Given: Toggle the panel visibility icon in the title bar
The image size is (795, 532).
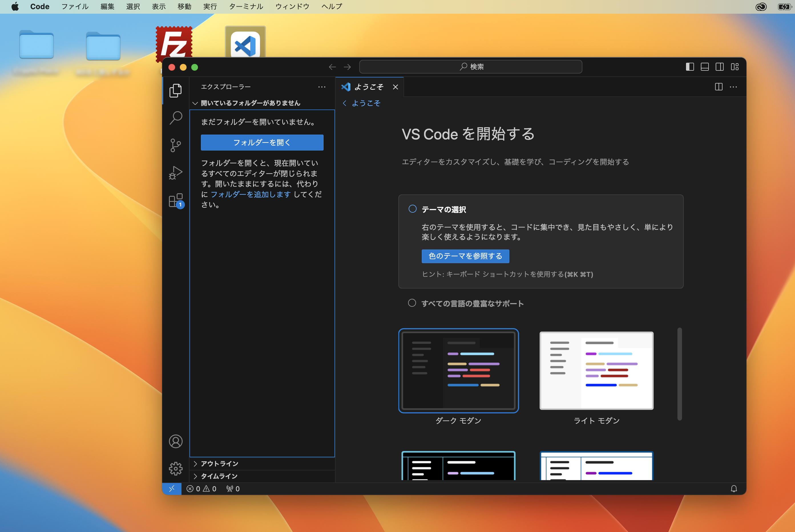Looking at the screenshot, I should pos(704,67).
